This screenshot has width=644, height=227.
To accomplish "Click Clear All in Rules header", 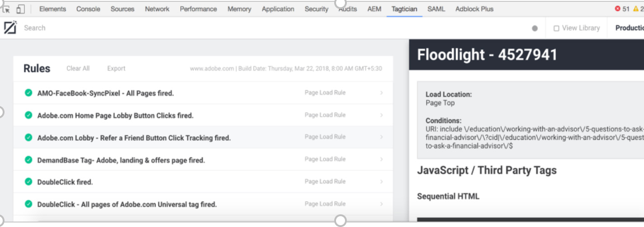I will pyautogui.click(x=78, y=69).
